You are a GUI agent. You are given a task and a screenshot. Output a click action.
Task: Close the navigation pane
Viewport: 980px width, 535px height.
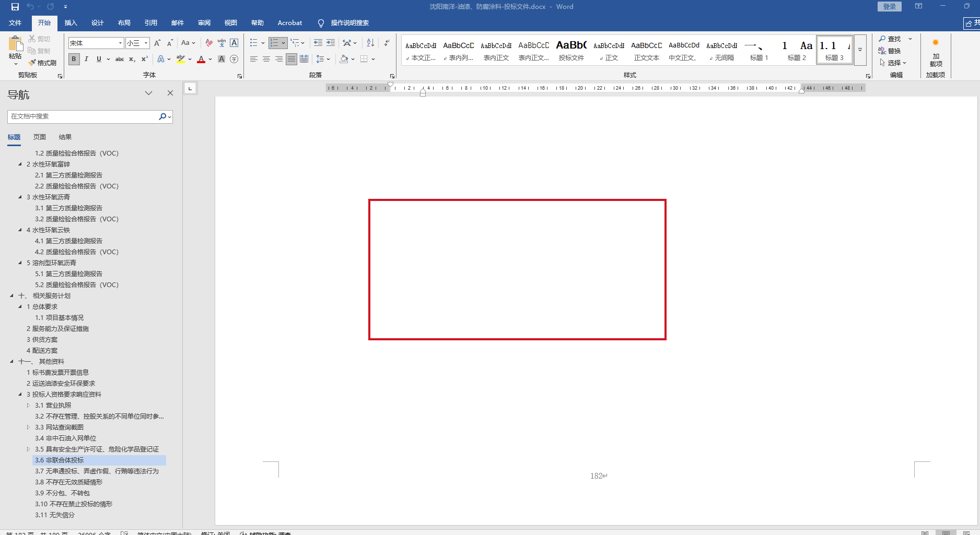click(170, 93)
